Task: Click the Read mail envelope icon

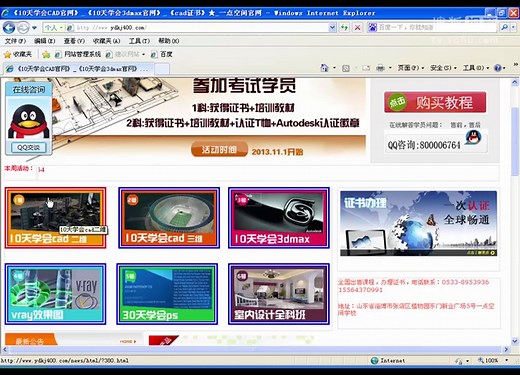Action: click(x=366, y=68)
